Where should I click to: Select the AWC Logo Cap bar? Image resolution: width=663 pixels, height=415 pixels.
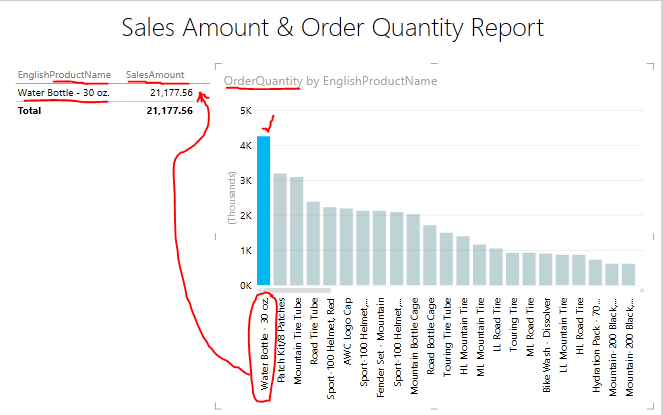pos(346,247)
